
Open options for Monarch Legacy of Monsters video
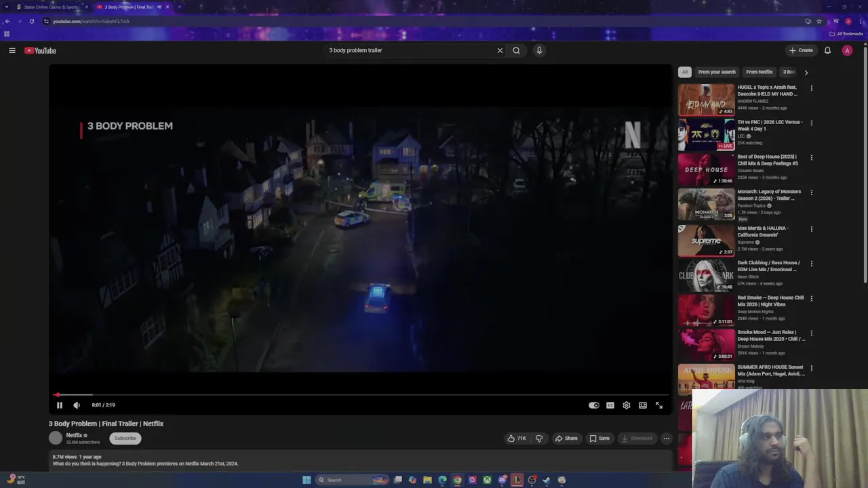811,192
